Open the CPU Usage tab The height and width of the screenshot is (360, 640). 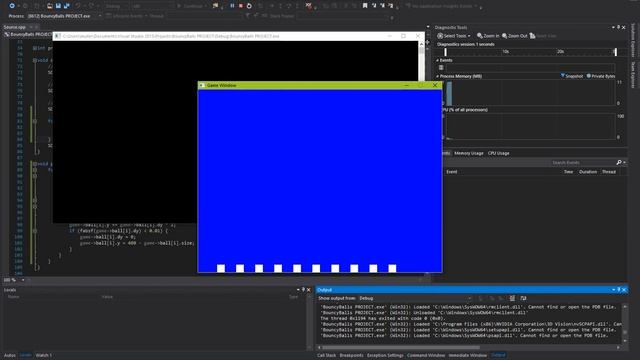(x=498, y=153)
